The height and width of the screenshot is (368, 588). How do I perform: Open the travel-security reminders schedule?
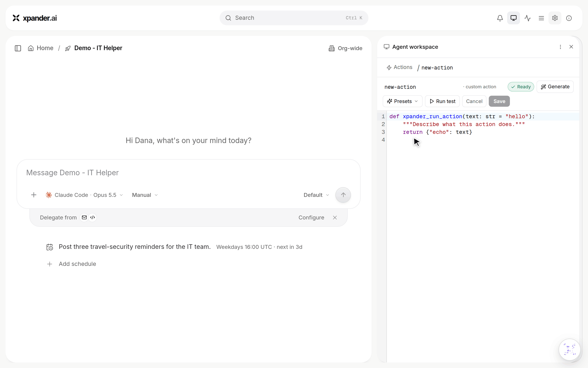(135, 247)
